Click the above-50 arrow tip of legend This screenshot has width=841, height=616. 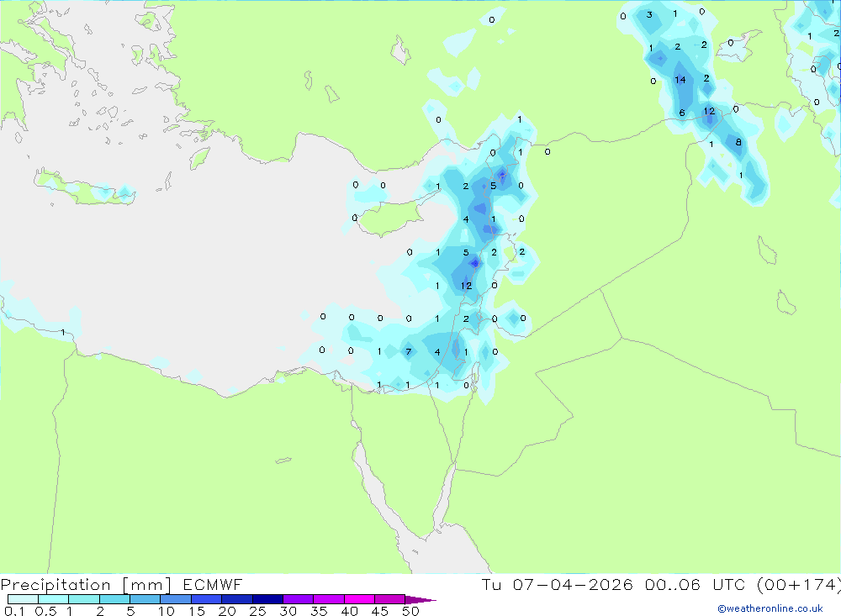(x=421, y=599)
